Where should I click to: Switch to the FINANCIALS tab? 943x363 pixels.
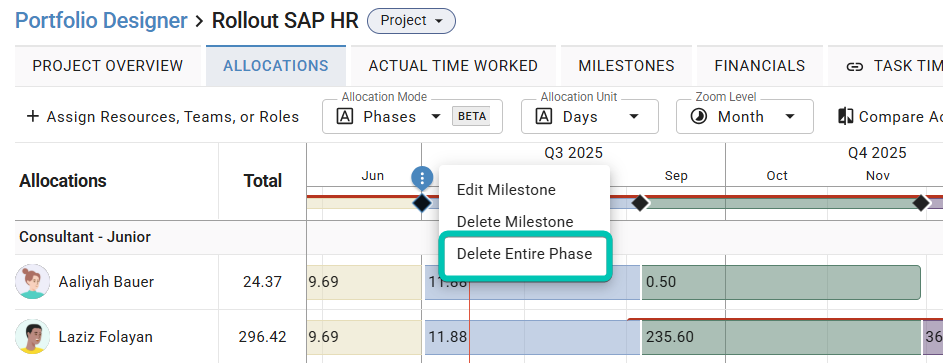[x=760, y=66]
